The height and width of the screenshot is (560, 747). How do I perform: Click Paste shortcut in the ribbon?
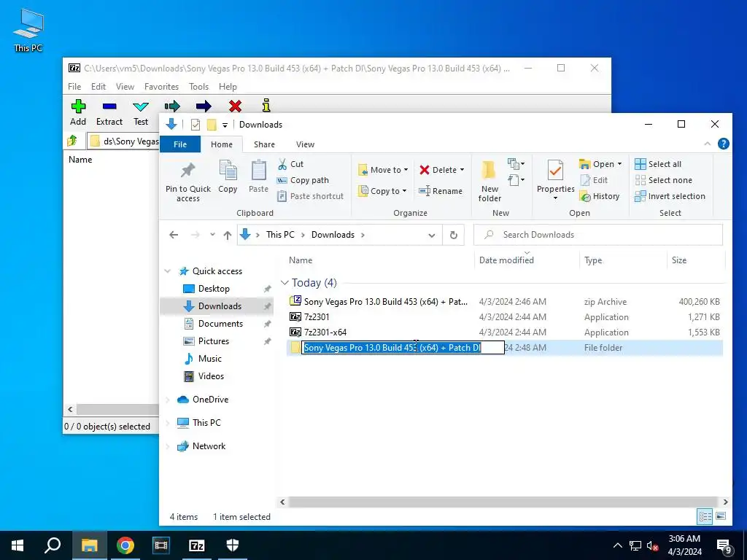(x=310, y=196)
